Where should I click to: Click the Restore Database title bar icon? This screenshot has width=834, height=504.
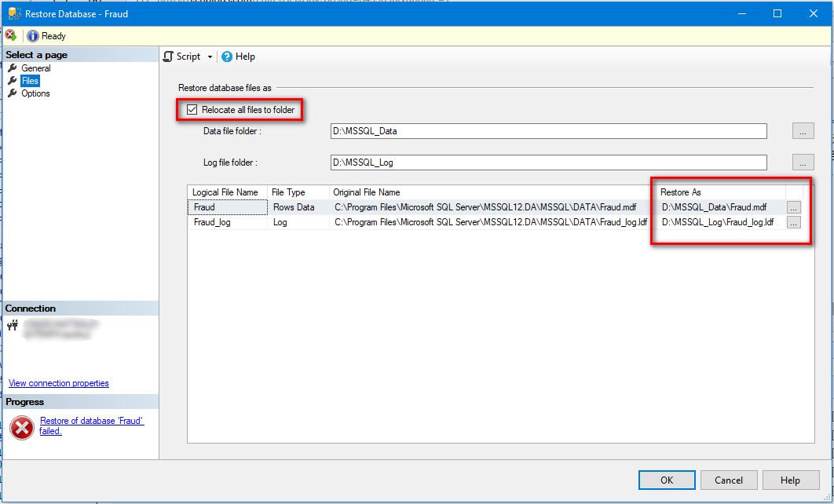(x=13, y=13)
